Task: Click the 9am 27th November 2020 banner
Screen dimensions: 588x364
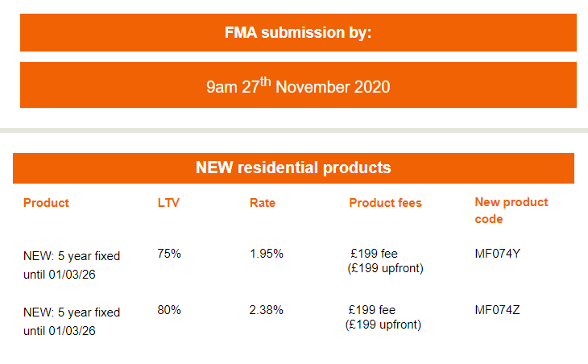Action: (298, 85)
